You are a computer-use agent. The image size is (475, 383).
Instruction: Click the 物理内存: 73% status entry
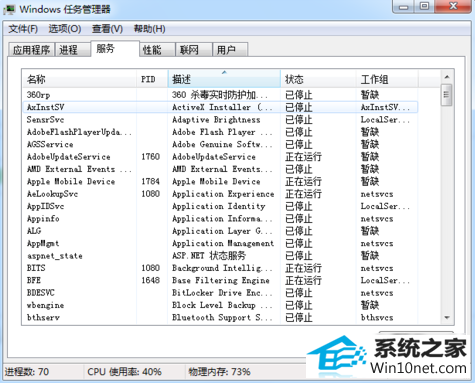pyautogui.click(x=220, y=372)
